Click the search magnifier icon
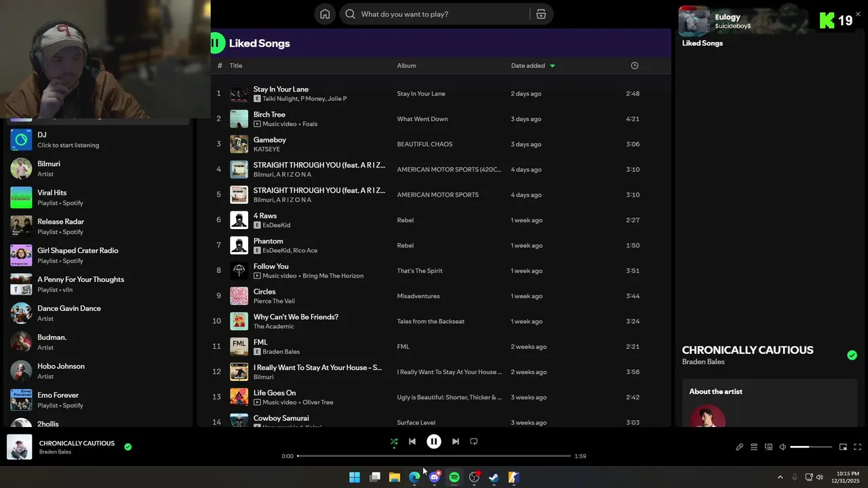This screenshot has height=488, width=868. (x=350, y=14)
